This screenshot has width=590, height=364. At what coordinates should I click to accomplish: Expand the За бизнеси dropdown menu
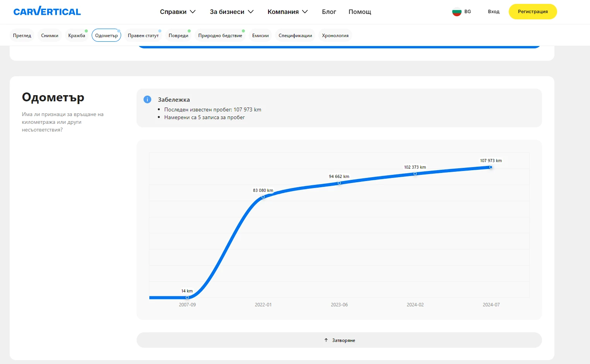(x=232, y=12)
